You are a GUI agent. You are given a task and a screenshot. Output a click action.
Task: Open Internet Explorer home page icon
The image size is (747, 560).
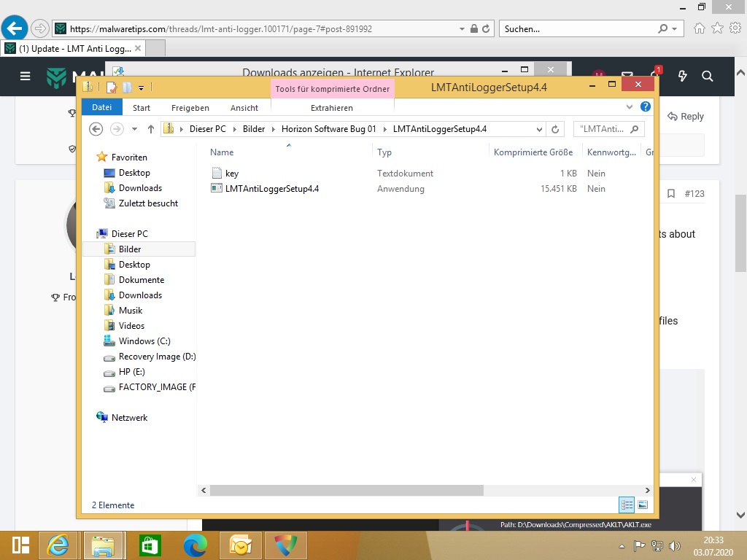click(x=700, y=28)
